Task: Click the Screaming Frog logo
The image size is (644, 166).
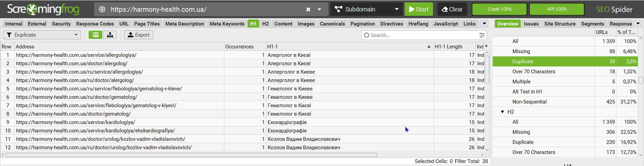Action: click(x=43, y=9)
